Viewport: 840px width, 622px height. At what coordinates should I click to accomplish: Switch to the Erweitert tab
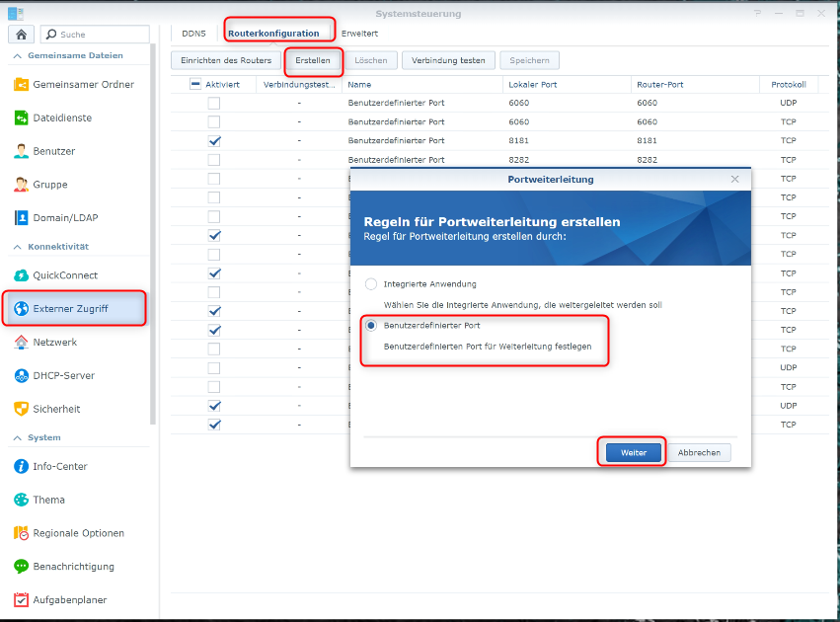tap(359, 34)
